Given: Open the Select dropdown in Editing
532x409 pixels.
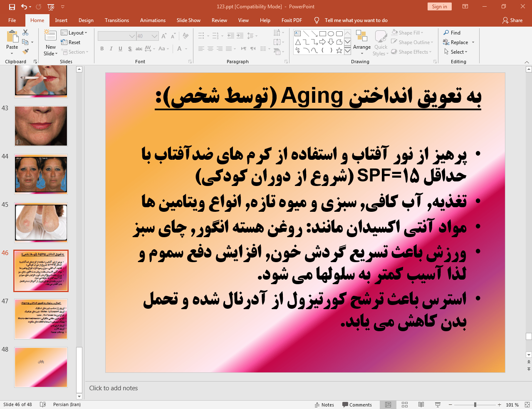Looking at the screenshot, I should (x=456, y=52).
